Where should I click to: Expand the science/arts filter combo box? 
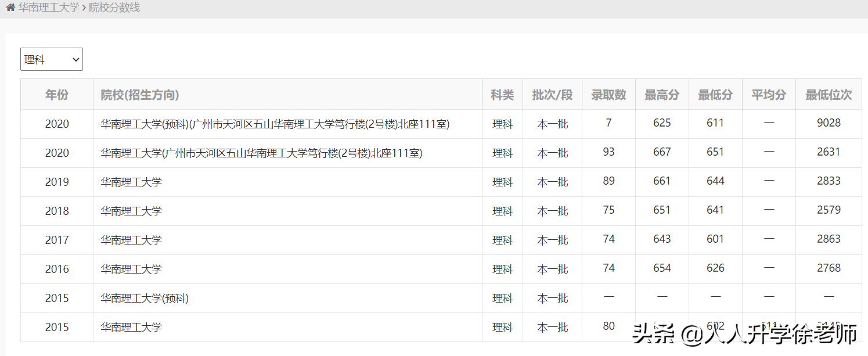click(x=51, y=59)
